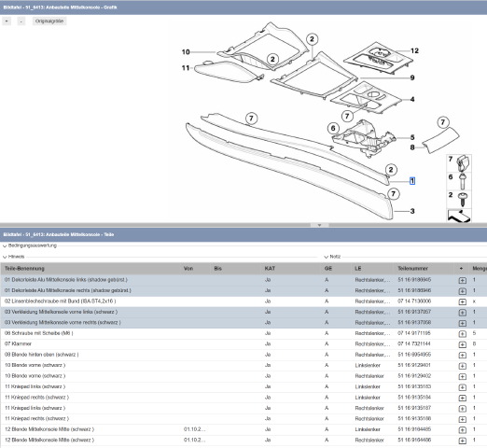The width and height of the screenshot is (487, 448).
Task: Select row 02 Linsenblechschraube mit Bund
Action: [243, 301]
